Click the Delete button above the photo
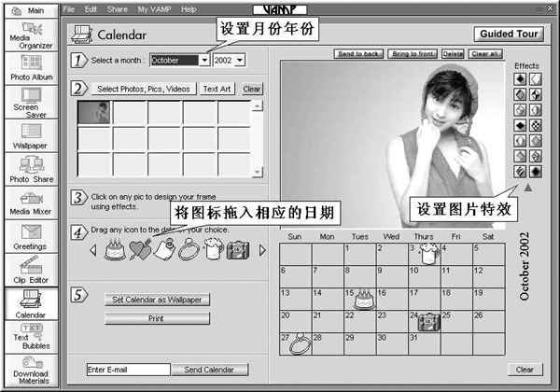Screen dimensions: 560x392 tap(453, 54)
